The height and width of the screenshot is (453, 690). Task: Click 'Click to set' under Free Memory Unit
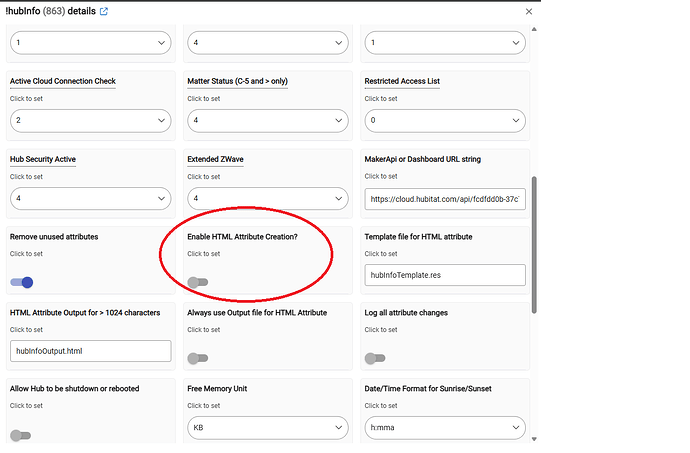click(x=204, y=405)
